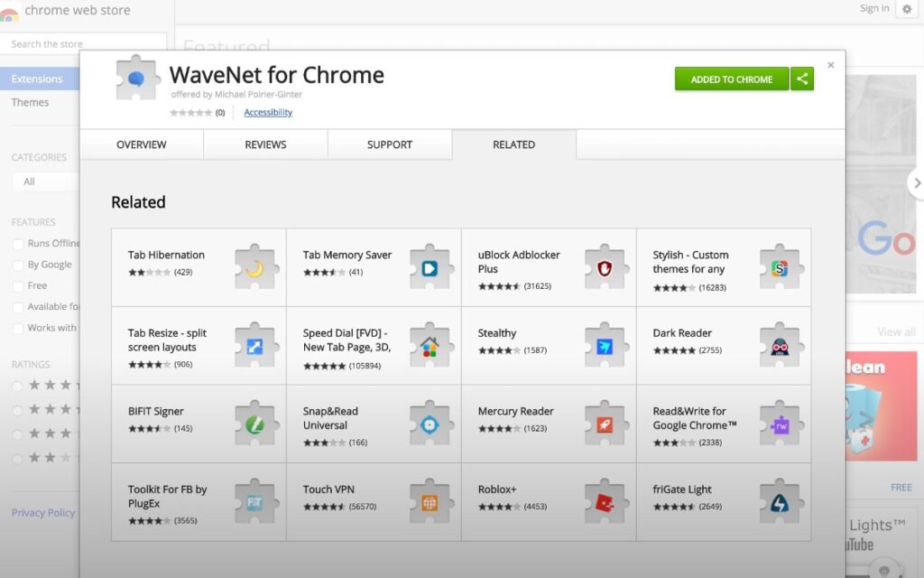The height and width of the screenshot is (578, 924).
Task: Open the All categories dropdown
Action: tap(41, 181)
